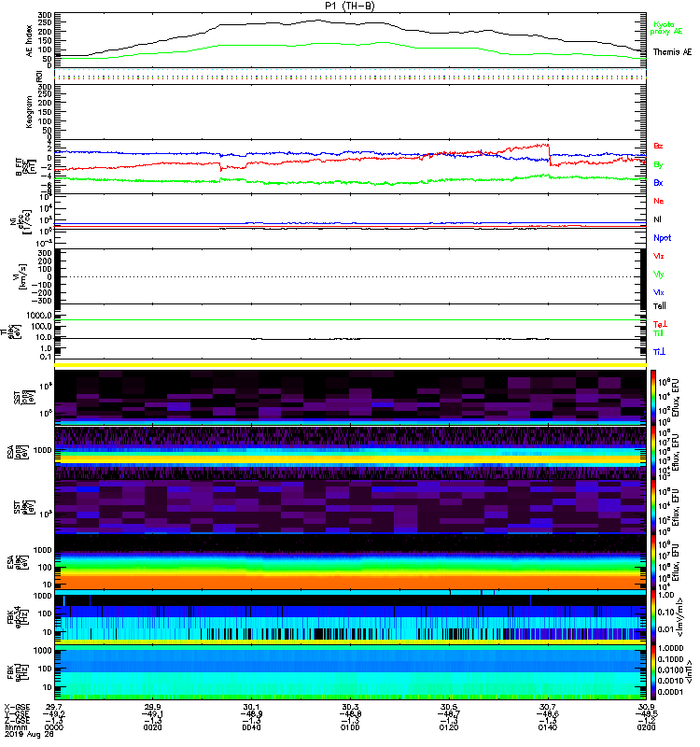The width and height of the screenshot is (700, 747).
Task: Click the time tick label 0120
Action: pos(449,727)
